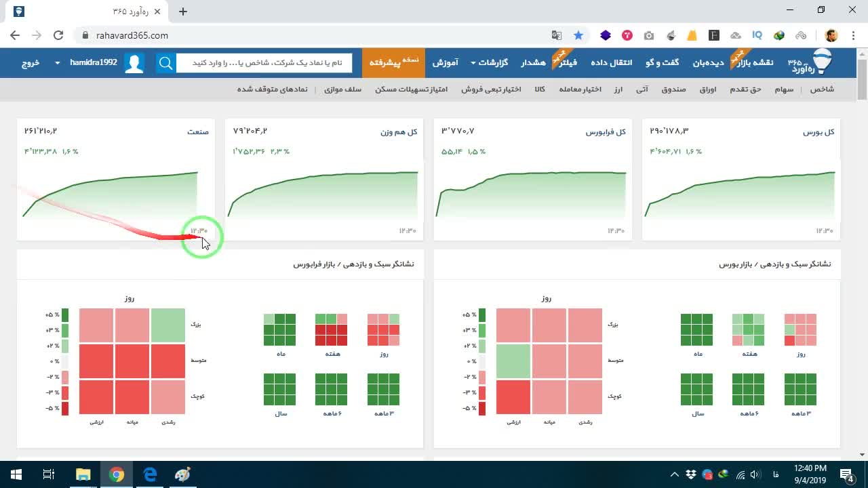The height and width of the screenshot is (488, 868).
Task: Reload the page with refresh icon
Action: (58, 35)
